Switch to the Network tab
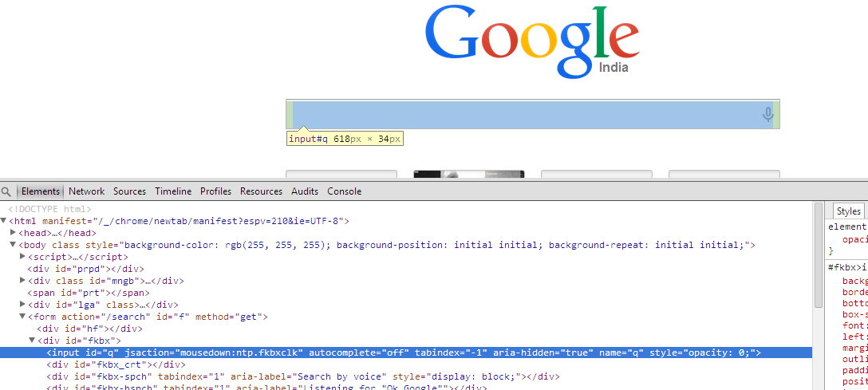This screenshot has height=390, width=868. (86, 191)
